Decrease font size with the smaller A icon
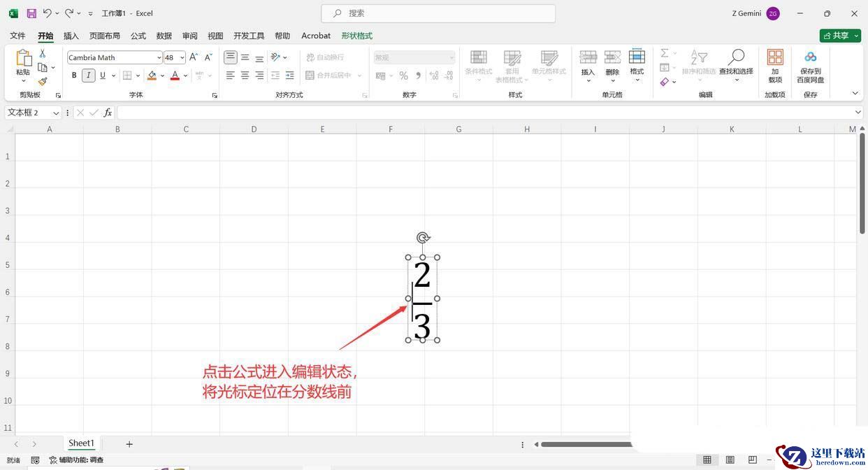 [x=208, y=57]
